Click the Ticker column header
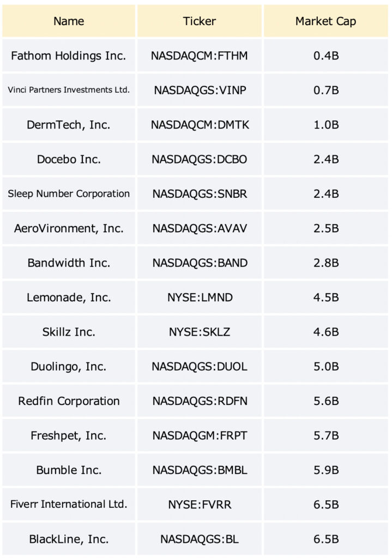The height and width of the screenshot is (558, 392). click(x=200, y=21)
